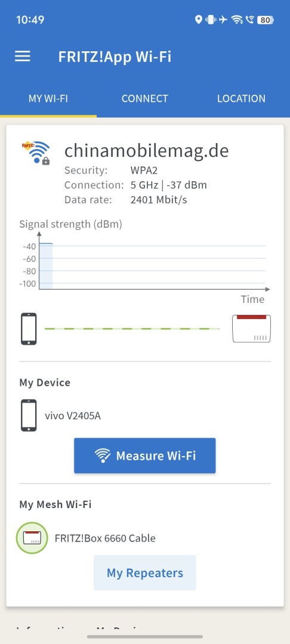This screenshot has height=644, width=290.
Task: Tap the phone icon beside connection line
Action: tap(29, 329)
